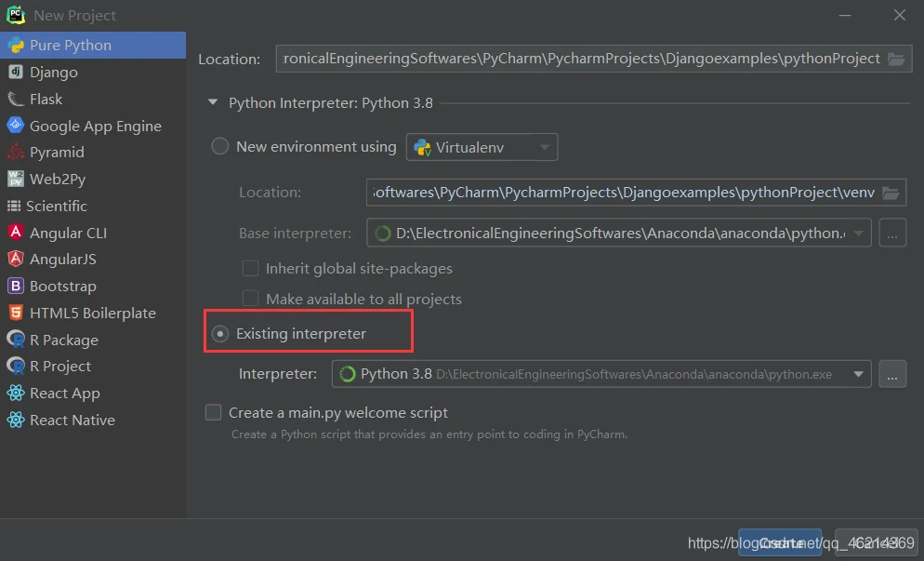Open the Python 3.8 Interpreter dropdown
Image resolution: width=924 pixels, height=561 pixels.
[601, 374]
